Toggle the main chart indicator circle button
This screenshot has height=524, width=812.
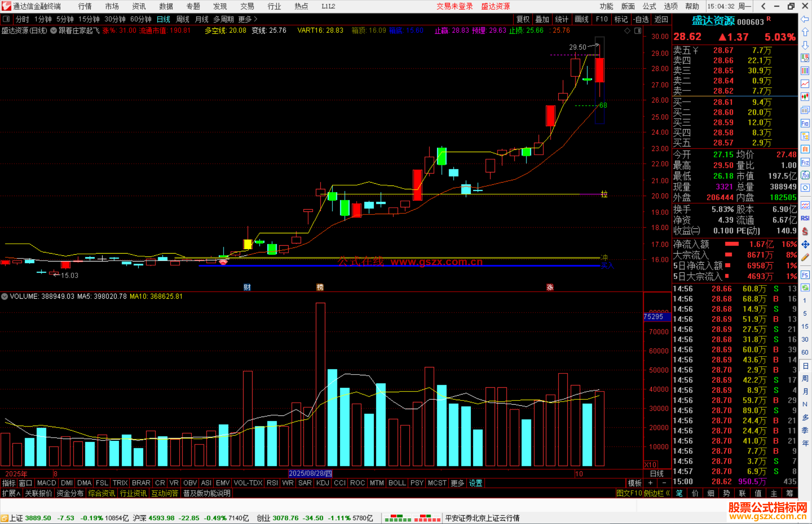54,30
